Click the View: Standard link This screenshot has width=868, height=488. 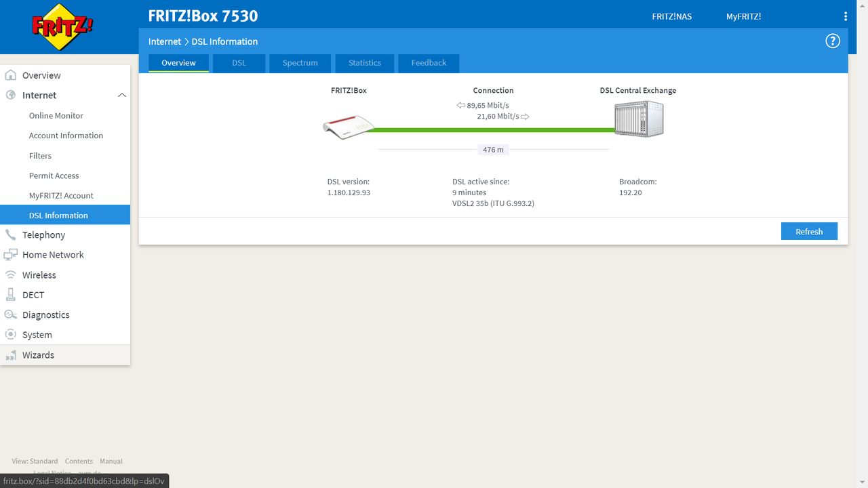coord(35,461)
